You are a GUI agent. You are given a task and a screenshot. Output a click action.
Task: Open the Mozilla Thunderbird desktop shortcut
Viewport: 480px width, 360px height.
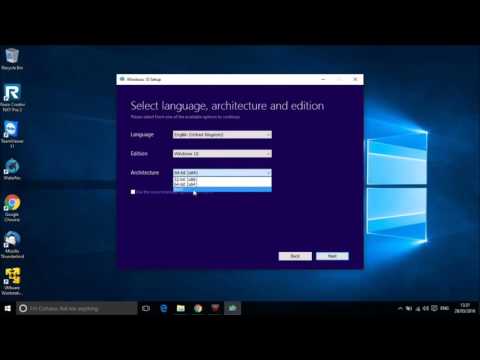pyautogui.click(x=12, y=245)
